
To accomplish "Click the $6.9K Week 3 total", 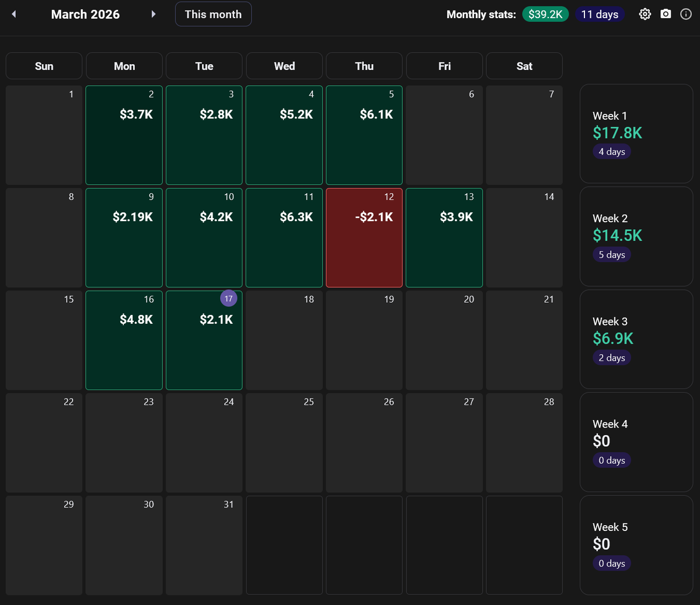I will tap(613, 338).
